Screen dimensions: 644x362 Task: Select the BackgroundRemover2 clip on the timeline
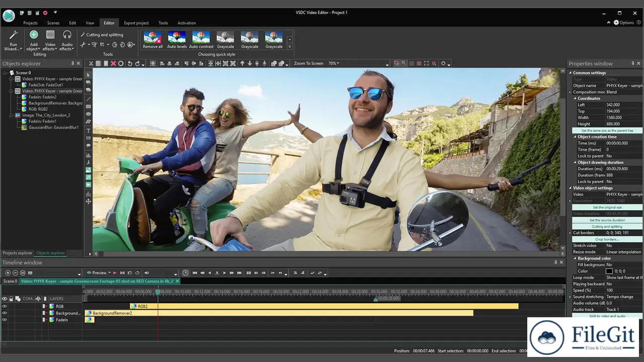tap(279, 313)
